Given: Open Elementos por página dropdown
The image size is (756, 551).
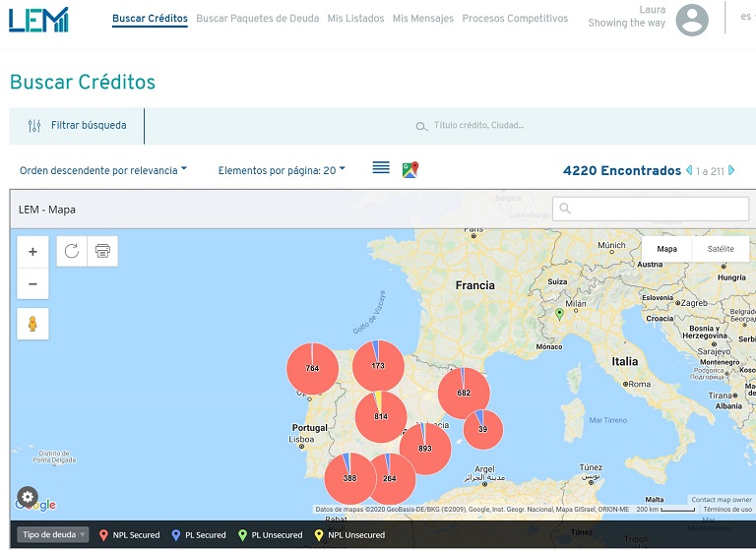Looking at the screenshot, I should pos(282,170).
